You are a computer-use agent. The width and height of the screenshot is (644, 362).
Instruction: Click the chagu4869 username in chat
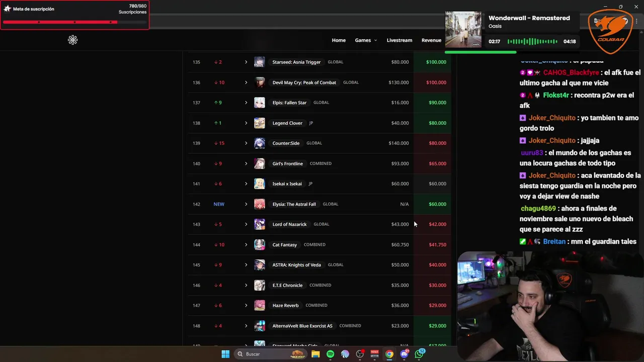pyautogui.click(x=538, y=208)
